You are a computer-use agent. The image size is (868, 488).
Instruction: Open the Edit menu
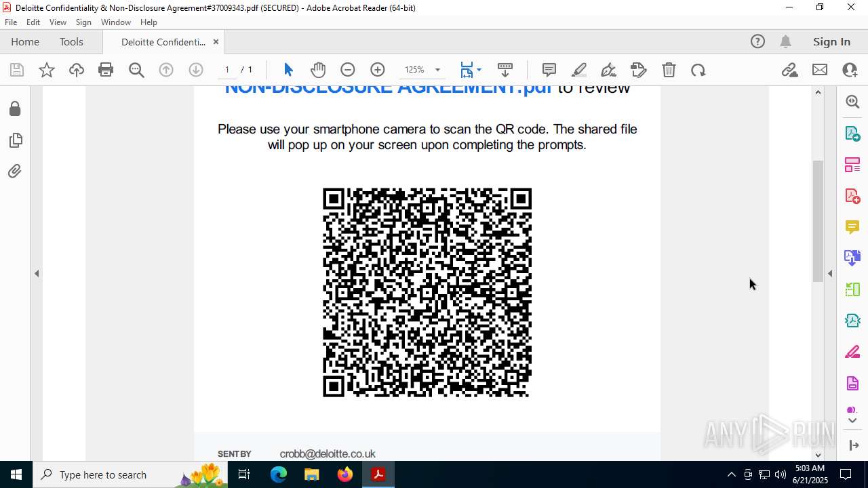point(33,22)
